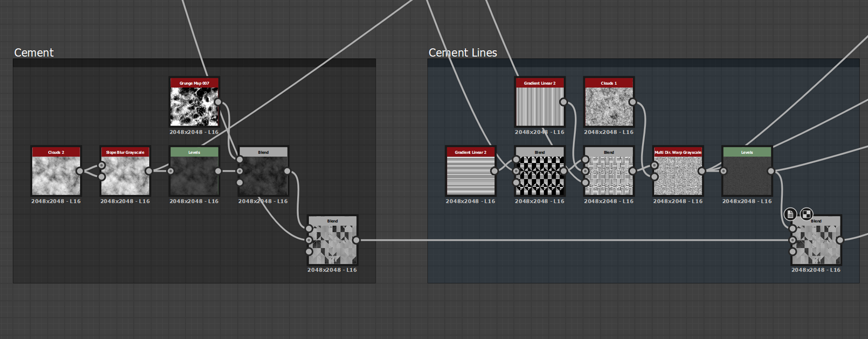Image resolution: width=868 pixels, height=339 pixels.
Task: Select the Clouds 2 node
Action: [56, 171]
